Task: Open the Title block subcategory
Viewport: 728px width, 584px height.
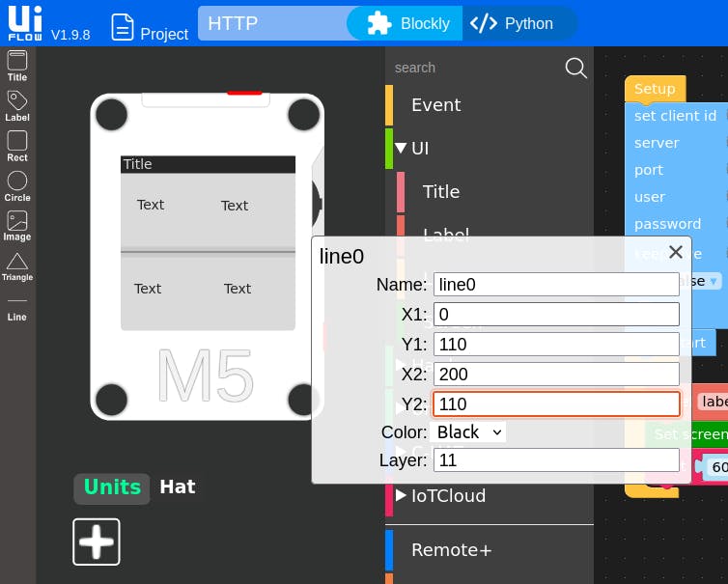Action: coord(441,192)
